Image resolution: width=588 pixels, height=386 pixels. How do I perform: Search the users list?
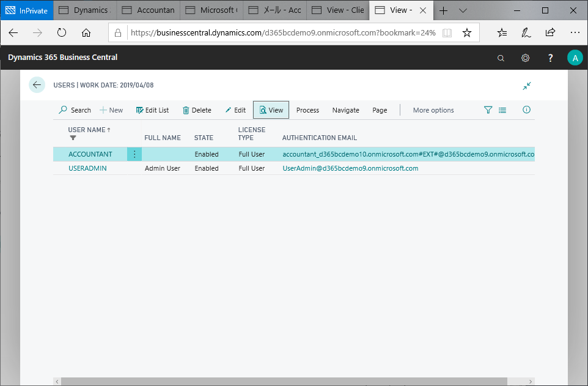pos(75,110)
